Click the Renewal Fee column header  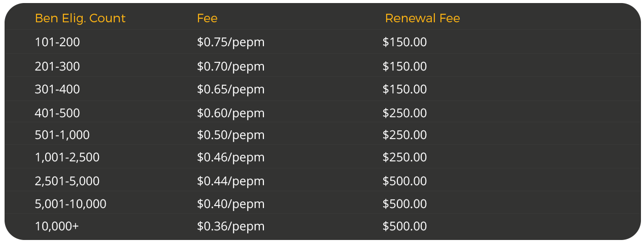tap(422, 18)
